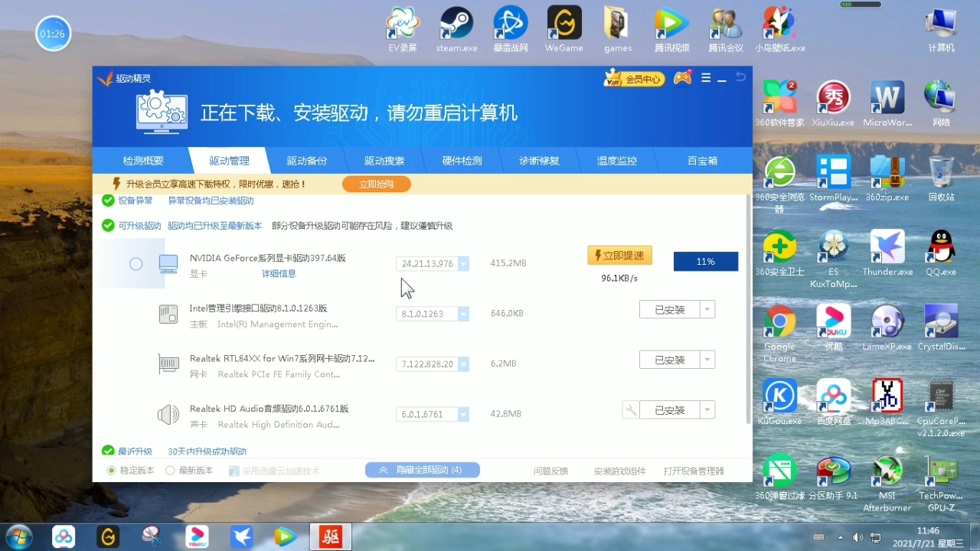Click 打开设备管理器 link

694,471
